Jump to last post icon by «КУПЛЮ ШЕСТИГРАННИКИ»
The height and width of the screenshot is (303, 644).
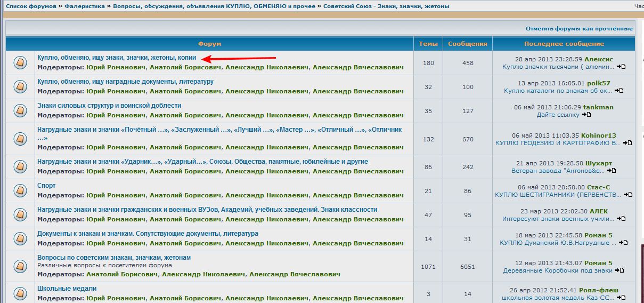pyautogui.click(x=628, y=195)
